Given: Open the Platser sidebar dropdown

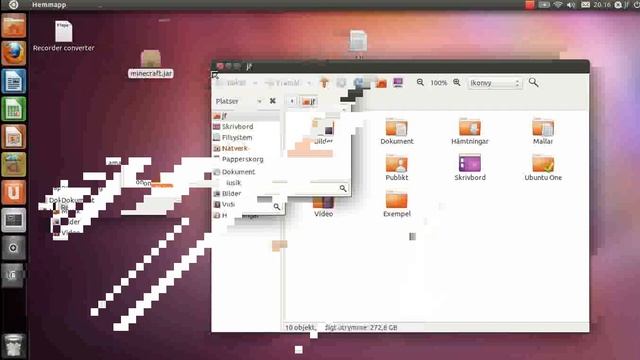Looking at the screenshot, I should pyautogui.click(x=239, y=101).
